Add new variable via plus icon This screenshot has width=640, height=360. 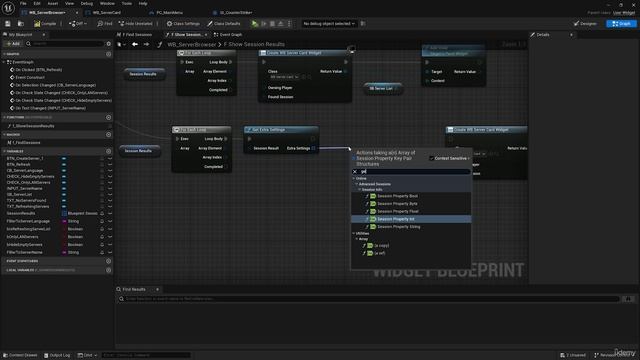coord(109,151)
